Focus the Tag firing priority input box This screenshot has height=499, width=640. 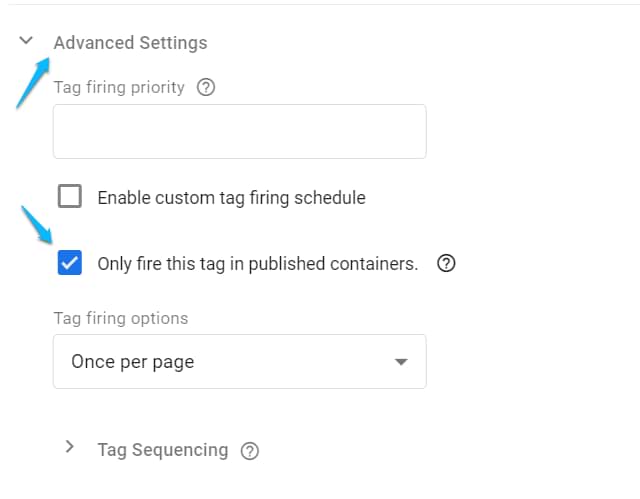pos(239,131)
